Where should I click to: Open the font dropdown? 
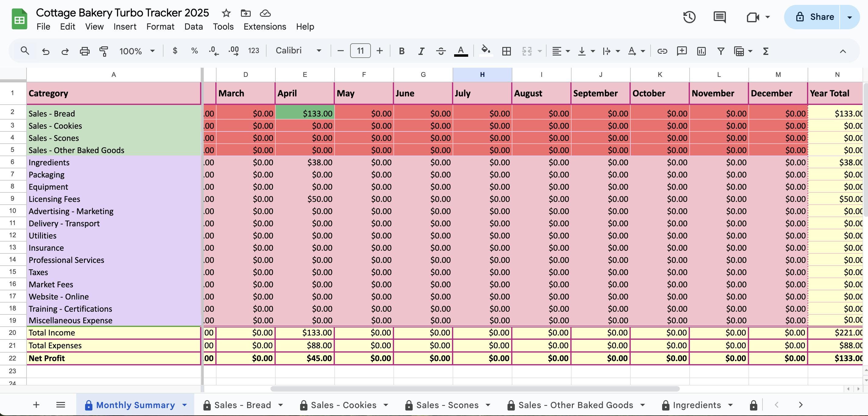click(x=298, y=51)
